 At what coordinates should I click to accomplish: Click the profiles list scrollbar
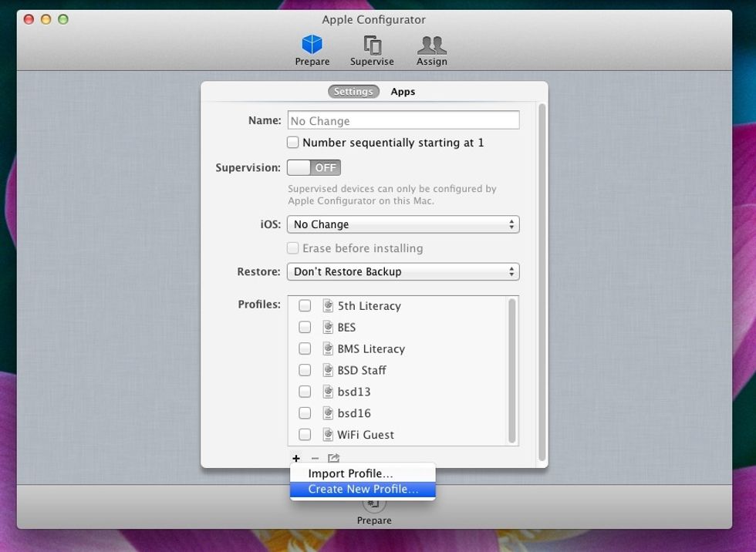[x=512, y=370]
